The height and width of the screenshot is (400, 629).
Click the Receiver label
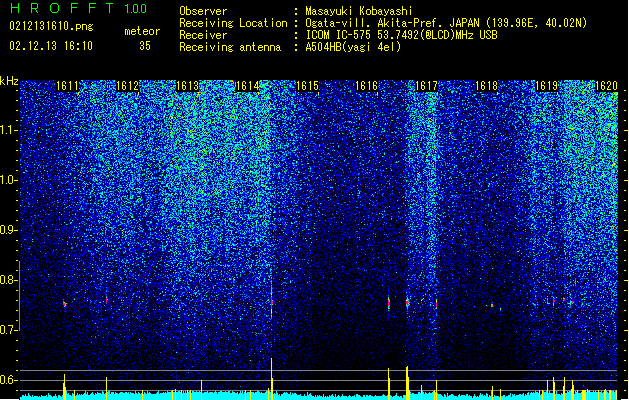(203, 35)
